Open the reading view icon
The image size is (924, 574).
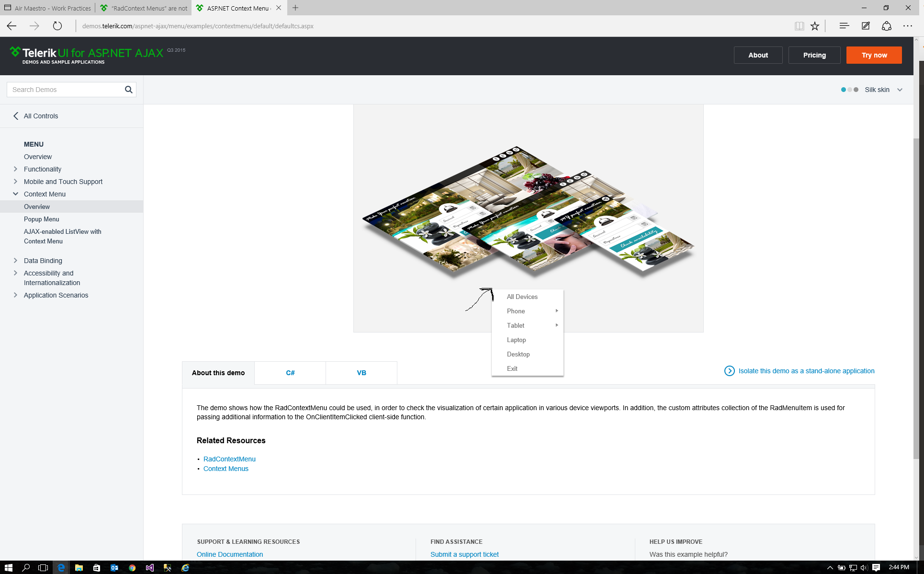(799, 26)
